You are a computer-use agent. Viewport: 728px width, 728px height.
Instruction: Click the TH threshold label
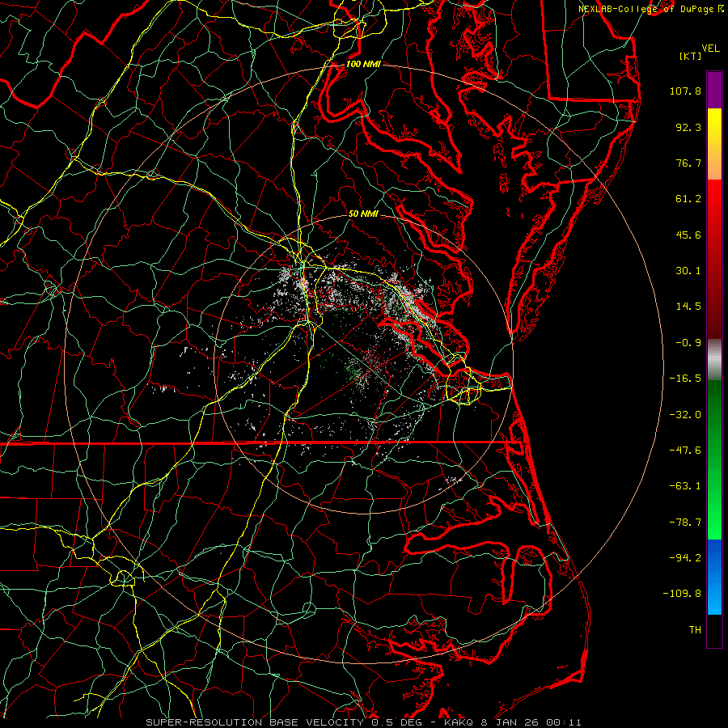(x=695, y=630)
